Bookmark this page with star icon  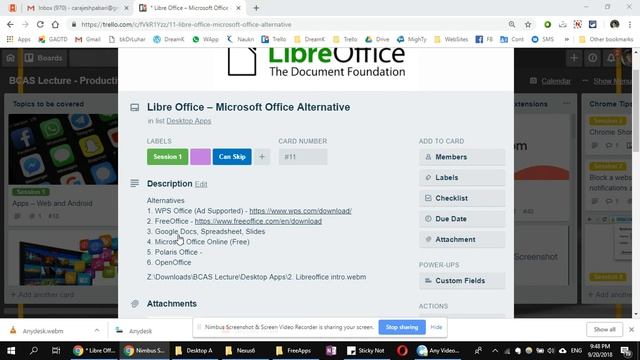(x=528, y=24)
